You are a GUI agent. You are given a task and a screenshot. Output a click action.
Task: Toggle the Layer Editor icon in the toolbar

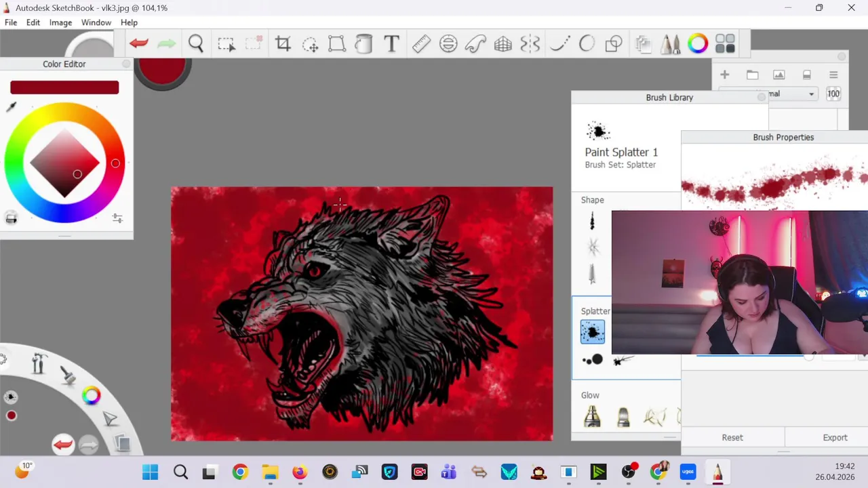(x=643, y=44)
